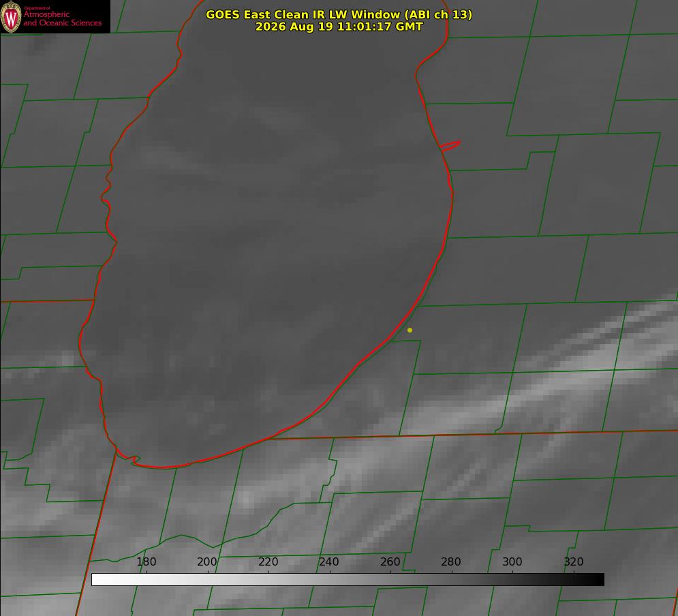Screen dimensions: 678x616
Task: Click the 'GOES East Clean IR LW Window (ABI ch 13)' title
Action: 339,14
